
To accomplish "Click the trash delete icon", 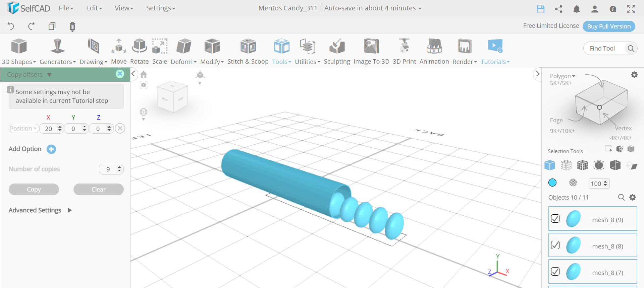I will pos(72,26).
